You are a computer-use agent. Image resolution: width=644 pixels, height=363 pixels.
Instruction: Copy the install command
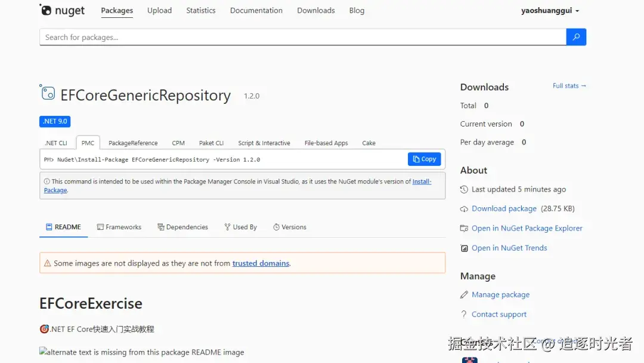(x=425, y=159)
